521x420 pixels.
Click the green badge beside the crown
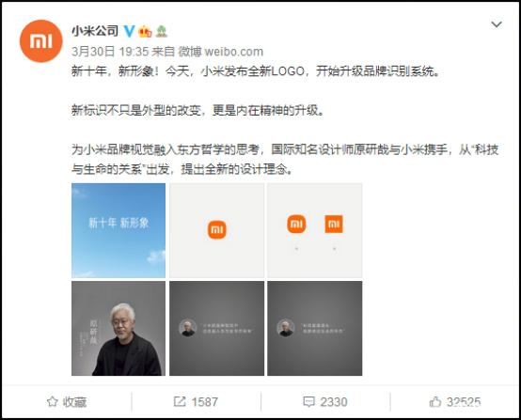[x=162, y=32]
